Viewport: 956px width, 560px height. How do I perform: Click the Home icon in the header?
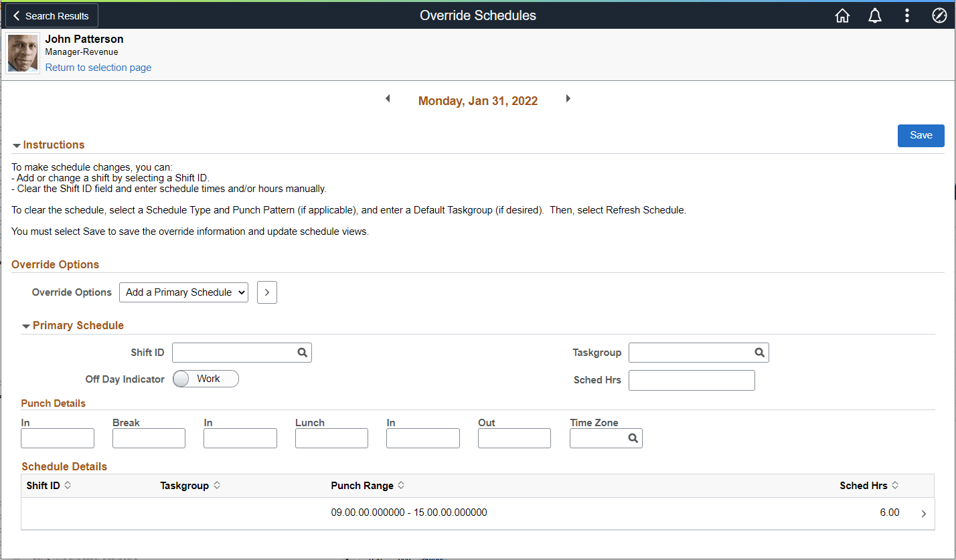(842, 15)
